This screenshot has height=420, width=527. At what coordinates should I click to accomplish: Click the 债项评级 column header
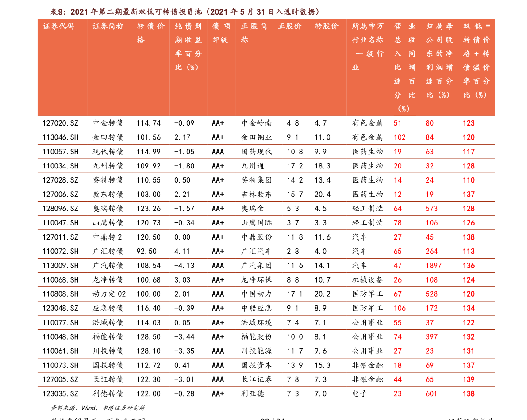pos(221,33)
